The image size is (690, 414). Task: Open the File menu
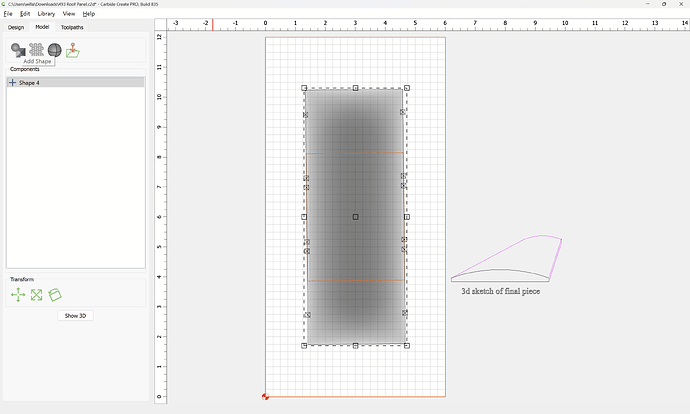[x=8, y=14]
